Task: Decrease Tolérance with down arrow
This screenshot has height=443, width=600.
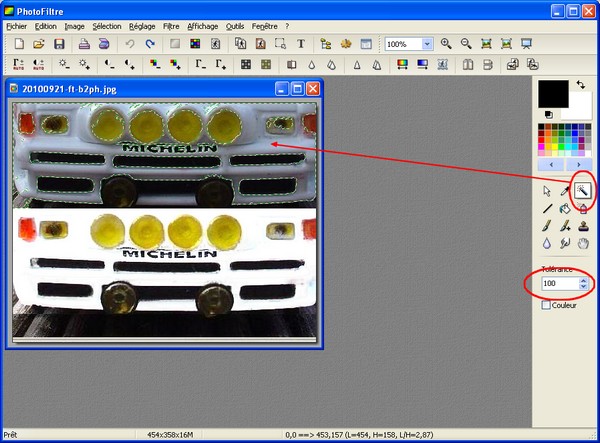Action: click(x=583, y=287)
